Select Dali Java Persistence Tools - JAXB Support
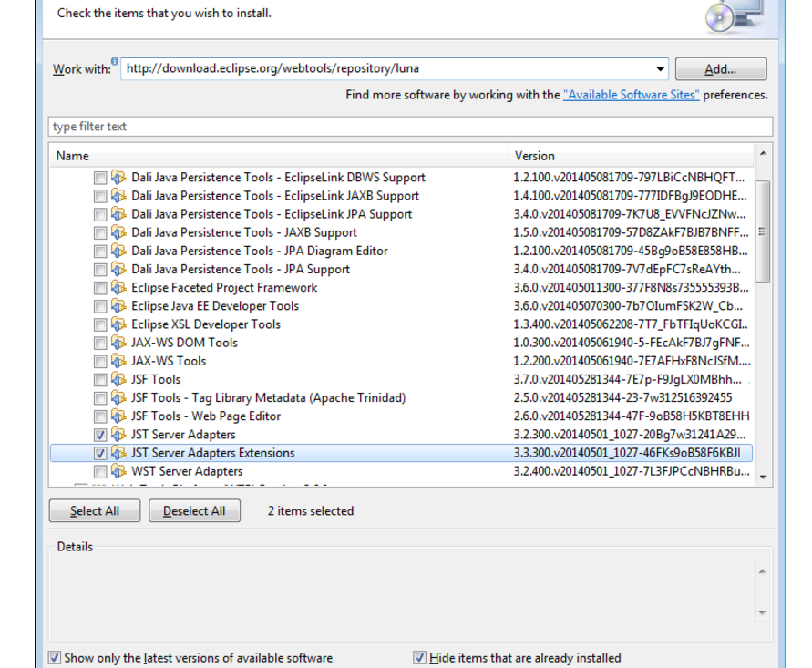 click(x=244, y=233)
